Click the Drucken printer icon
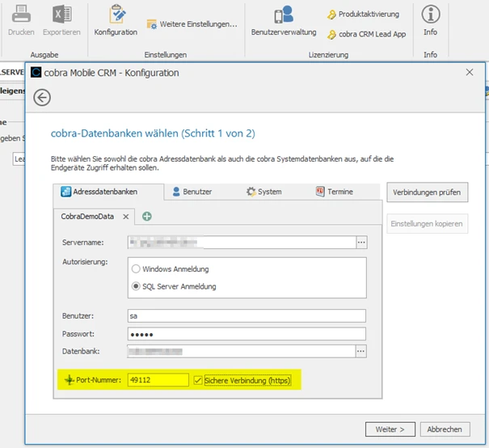 coord(21,14)
